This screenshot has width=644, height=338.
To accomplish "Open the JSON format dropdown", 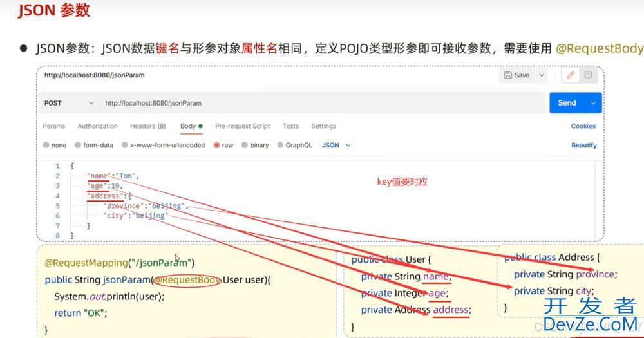I will [x=336, y=145].
